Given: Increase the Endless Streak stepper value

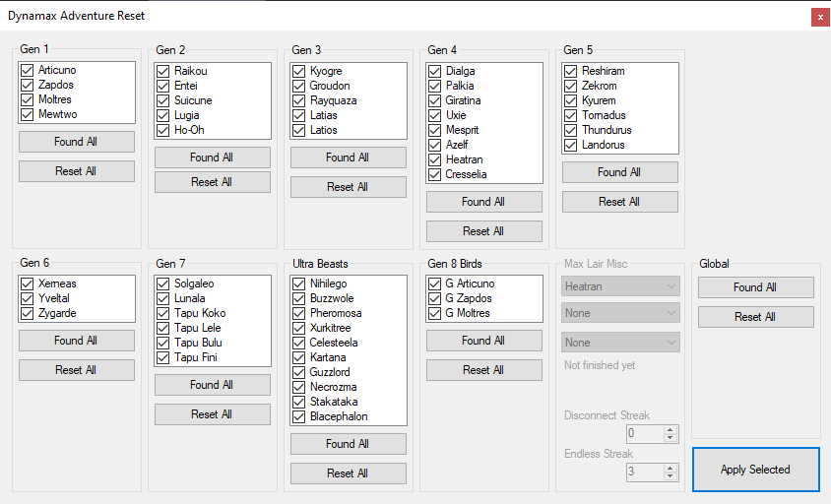Looking at the screenshot, I should point(670,468).
